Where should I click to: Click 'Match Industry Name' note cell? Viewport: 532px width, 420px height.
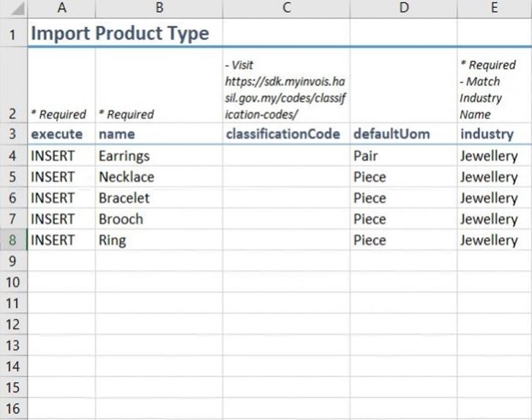click(495, 85)
